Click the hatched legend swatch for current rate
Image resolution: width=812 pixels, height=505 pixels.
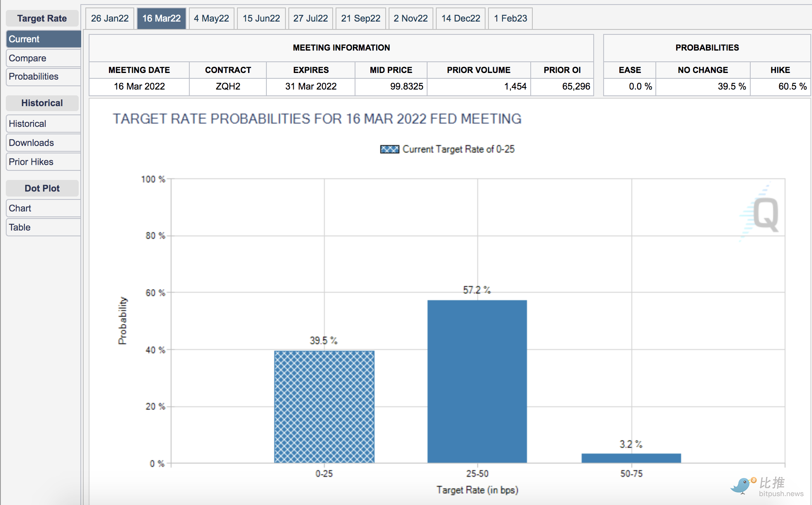pos(390,149)
